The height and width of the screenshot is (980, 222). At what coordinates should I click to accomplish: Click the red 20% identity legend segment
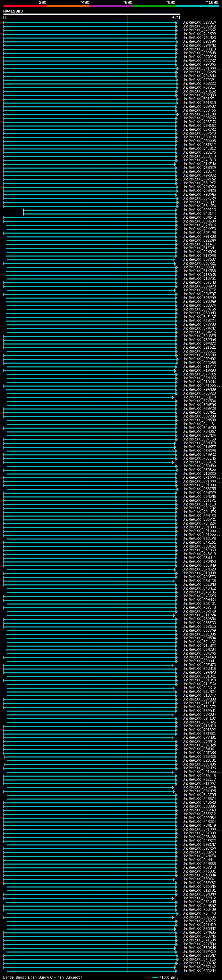pos(25,6)
